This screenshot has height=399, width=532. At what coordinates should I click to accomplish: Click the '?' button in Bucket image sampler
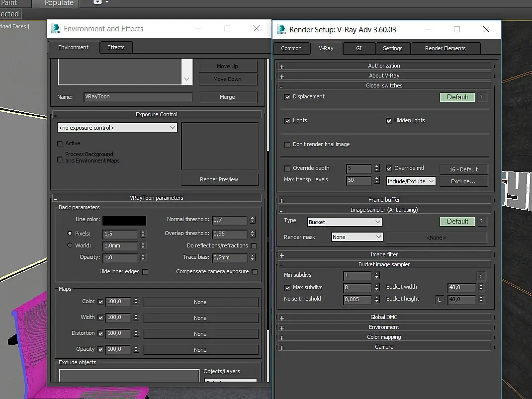coord(480,276)
